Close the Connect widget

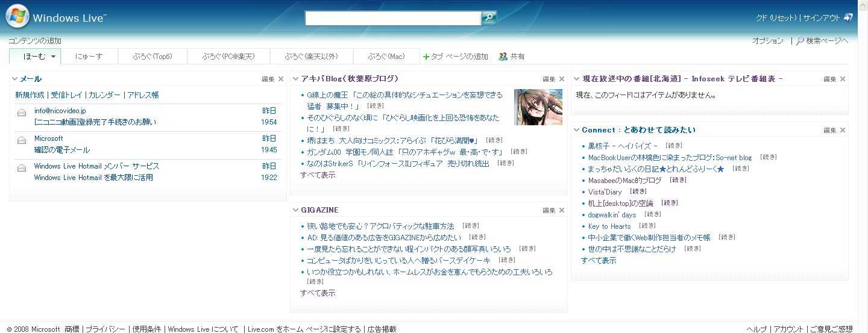(x=843, y=130)
